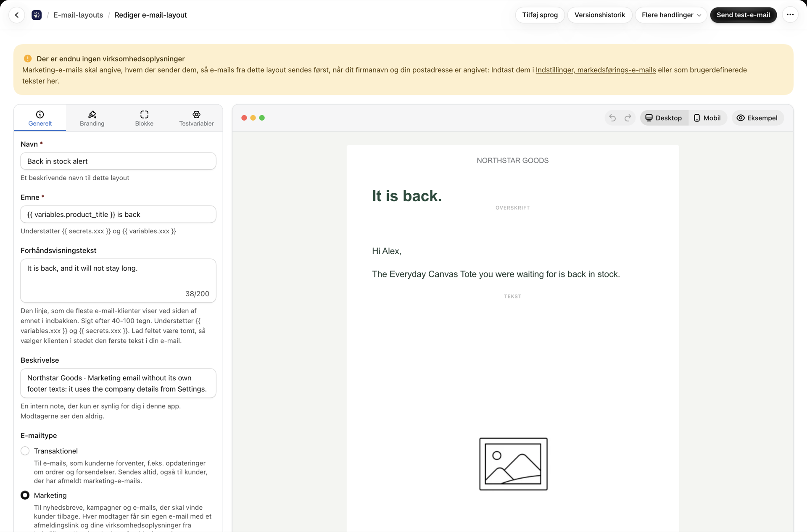Viewport: 807px width, 532px height.
Task: Click the undo arrow icon
Action: point(612,118)
